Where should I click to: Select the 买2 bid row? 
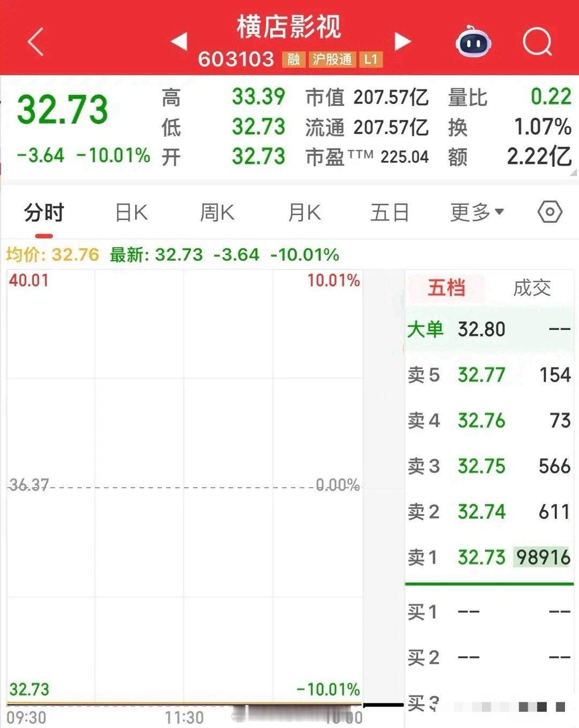[489, 657]
